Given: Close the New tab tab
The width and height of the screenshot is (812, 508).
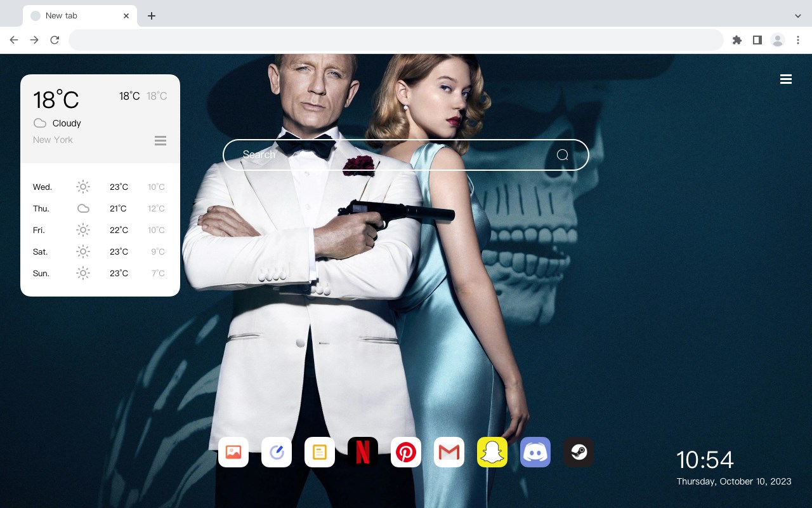Looking at the screenshot, I should click(x=126, y=16).
